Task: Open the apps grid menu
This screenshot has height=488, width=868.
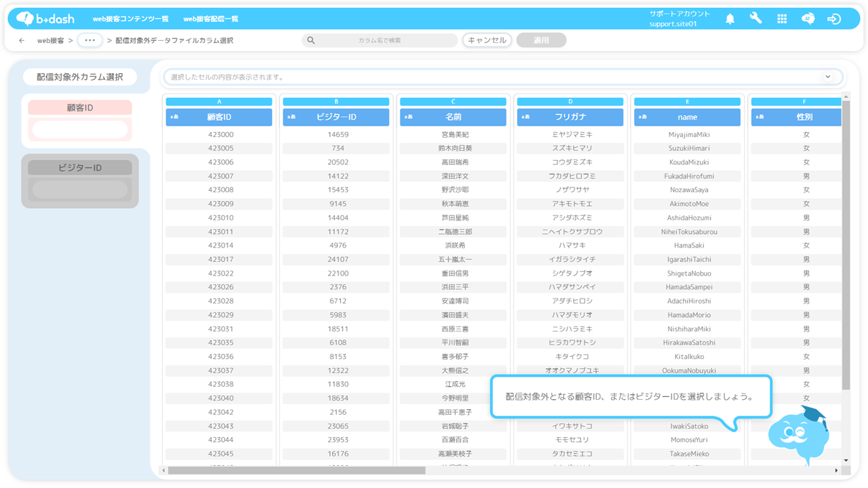Action: pyautogui.click(x=782, y=19)
